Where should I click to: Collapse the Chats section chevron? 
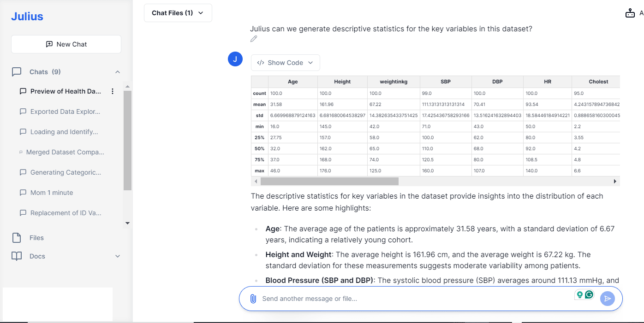tap(118, 72)
